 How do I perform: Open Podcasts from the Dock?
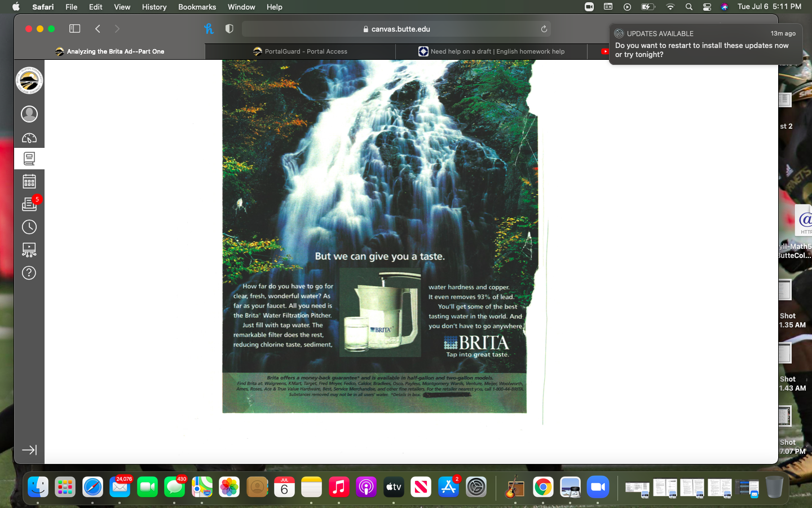point(366,487)
